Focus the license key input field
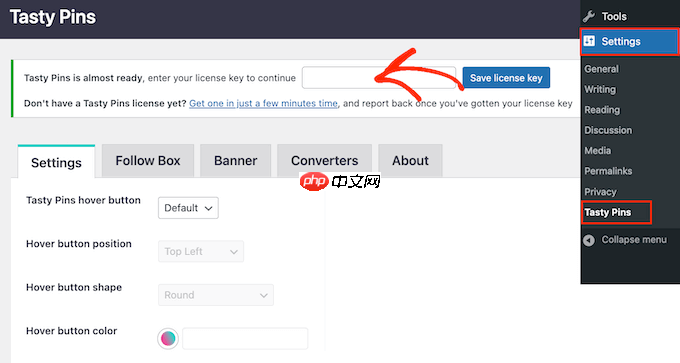 click(379, 78)
